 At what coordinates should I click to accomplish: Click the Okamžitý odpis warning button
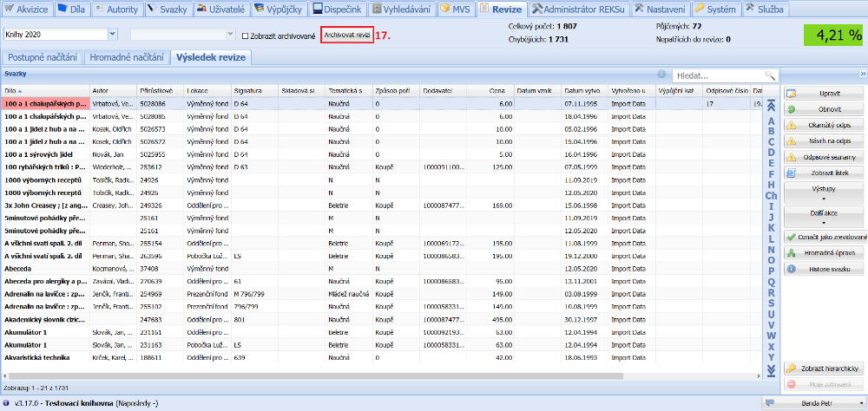pyautogui.click(x=824, y=125)
